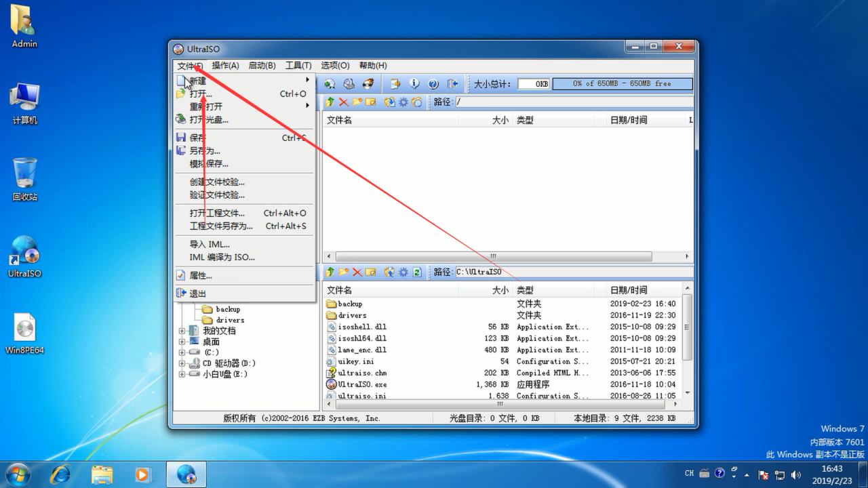Select the Win8PE64 disc file on desktop
The width and height of the screenshot is (868, 488).
coord(25,333)
